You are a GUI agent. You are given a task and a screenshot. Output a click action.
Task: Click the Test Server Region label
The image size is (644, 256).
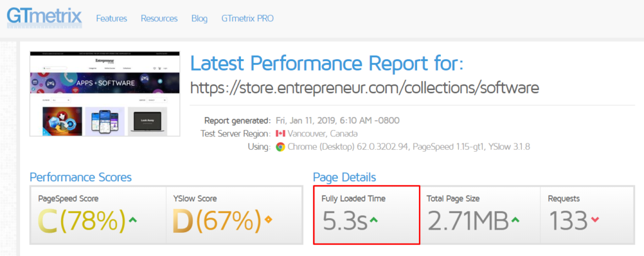point(236,133)
